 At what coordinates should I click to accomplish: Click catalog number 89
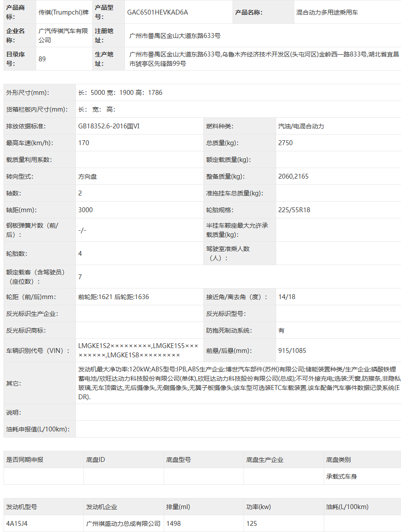click(x=42, y=59)
